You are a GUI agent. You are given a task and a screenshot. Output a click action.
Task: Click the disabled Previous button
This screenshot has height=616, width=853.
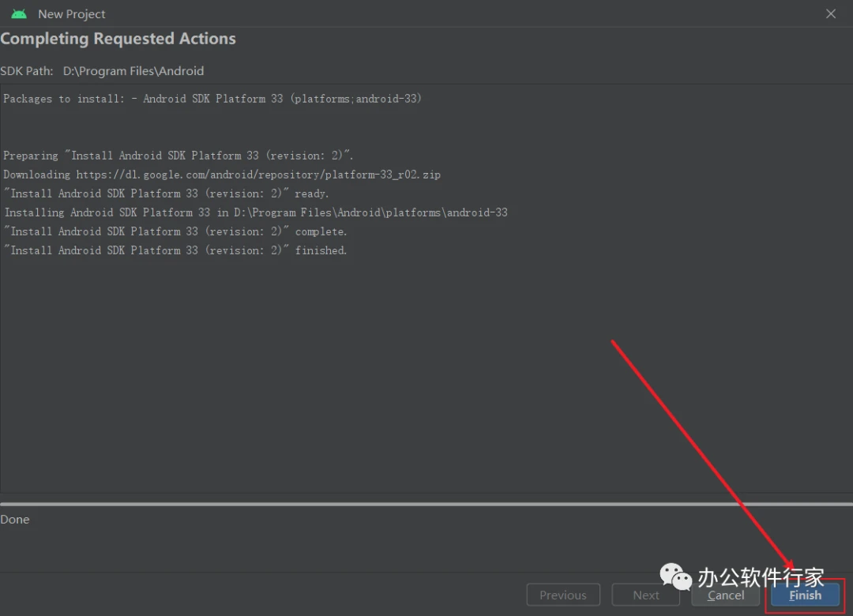click(x=563, y=595)
